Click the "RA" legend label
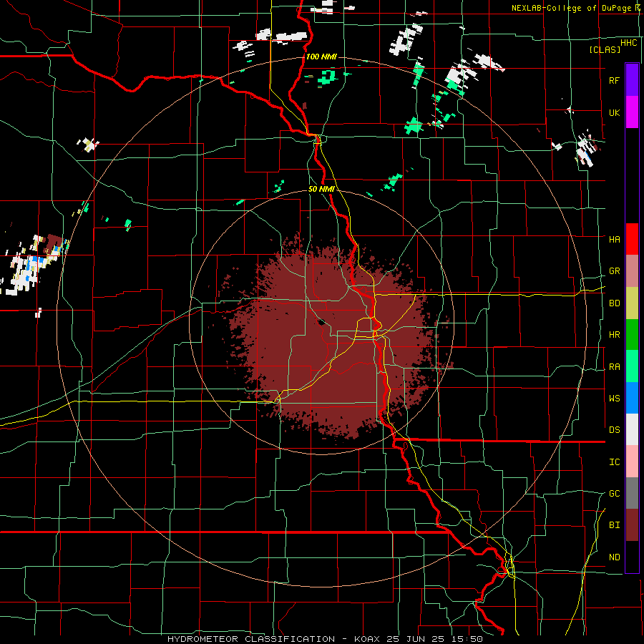Viewport: 644px width, 644px height. (x=614, y=367)
